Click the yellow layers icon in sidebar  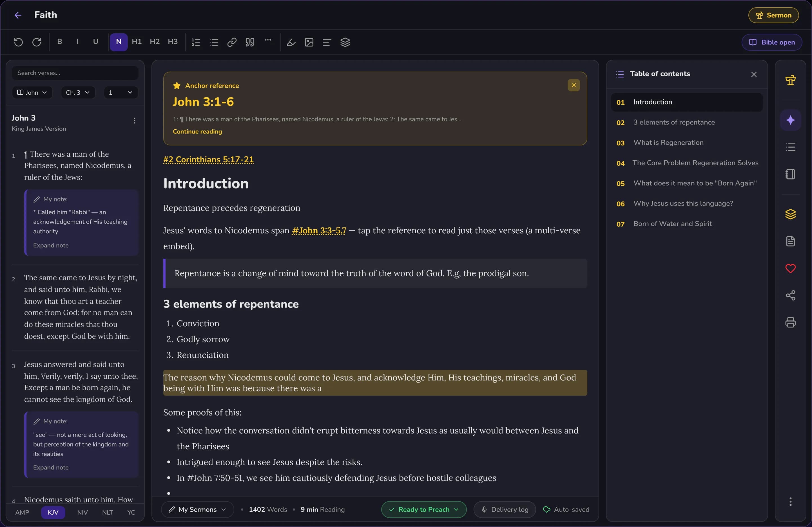pos(791,214)
